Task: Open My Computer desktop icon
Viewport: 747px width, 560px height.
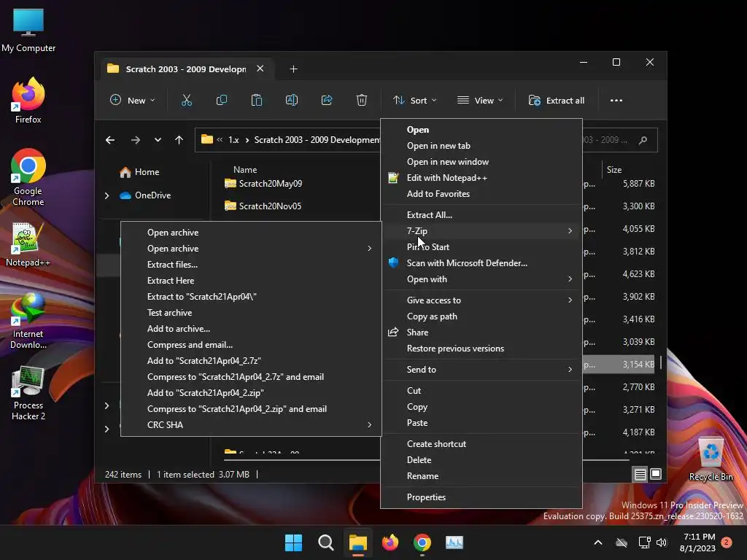Action: coord(28,30)
